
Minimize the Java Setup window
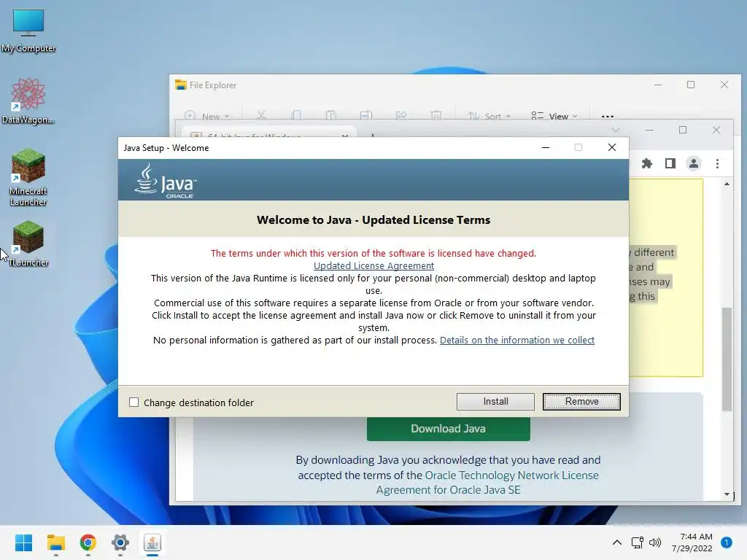pos(546,147)
